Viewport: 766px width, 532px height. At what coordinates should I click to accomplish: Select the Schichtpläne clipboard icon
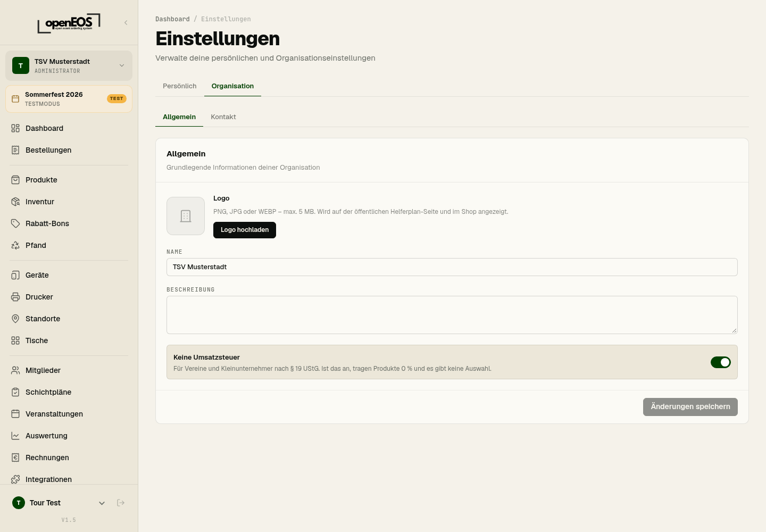(x=15, y=392)
